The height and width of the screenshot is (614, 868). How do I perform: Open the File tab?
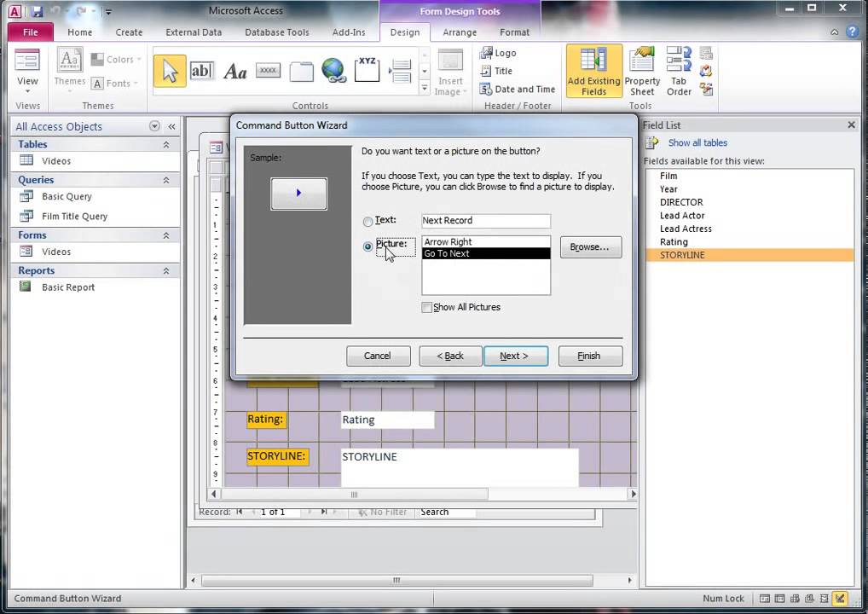31,32
